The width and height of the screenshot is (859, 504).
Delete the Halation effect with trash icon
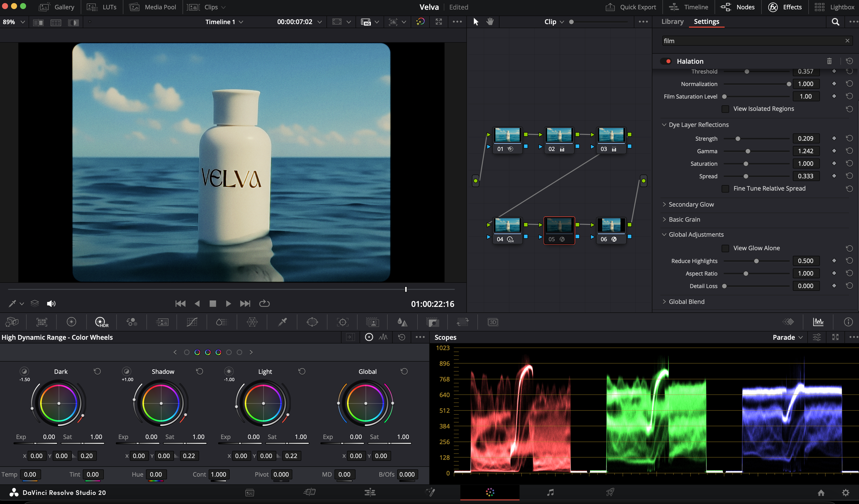tap(829, 61)
